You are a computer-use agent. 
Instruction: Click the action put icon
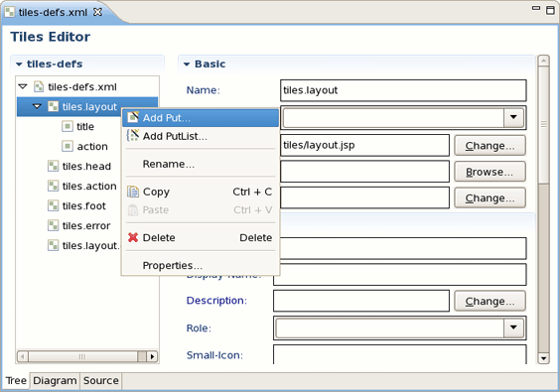[x=68, y=146]
